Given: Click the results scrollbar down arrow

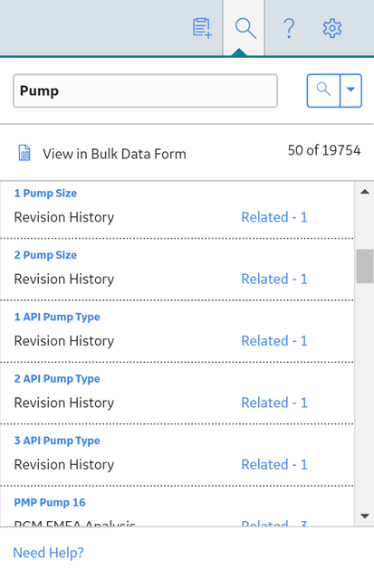Looking at the screenshot, I should pos(364,516).
